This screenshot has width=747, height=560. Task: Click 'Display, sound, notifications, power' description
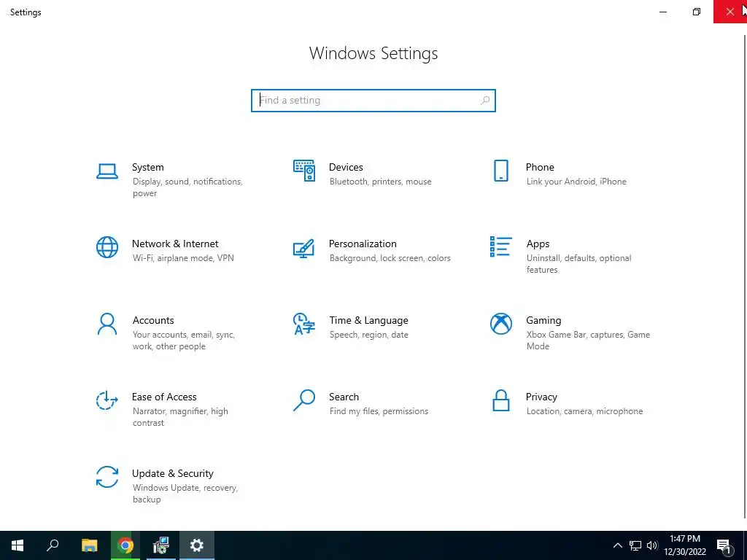[187, 187]
